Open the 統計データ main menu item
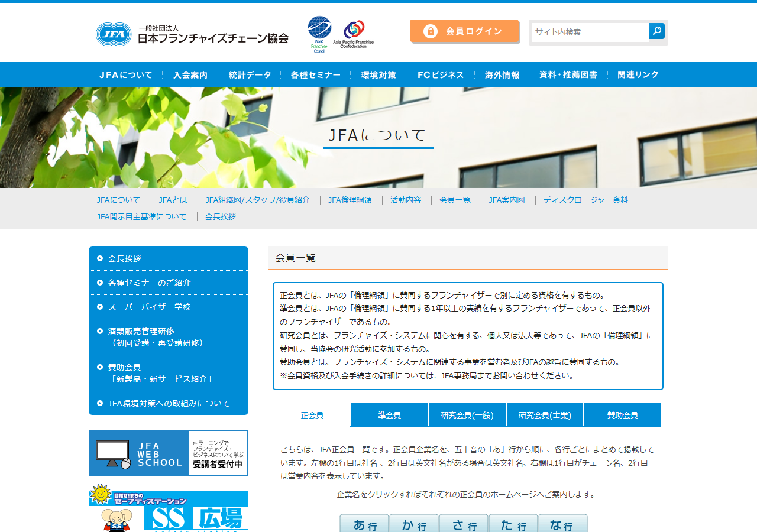The height and width of the screenshot is (532, 757). tap(250, 75)
